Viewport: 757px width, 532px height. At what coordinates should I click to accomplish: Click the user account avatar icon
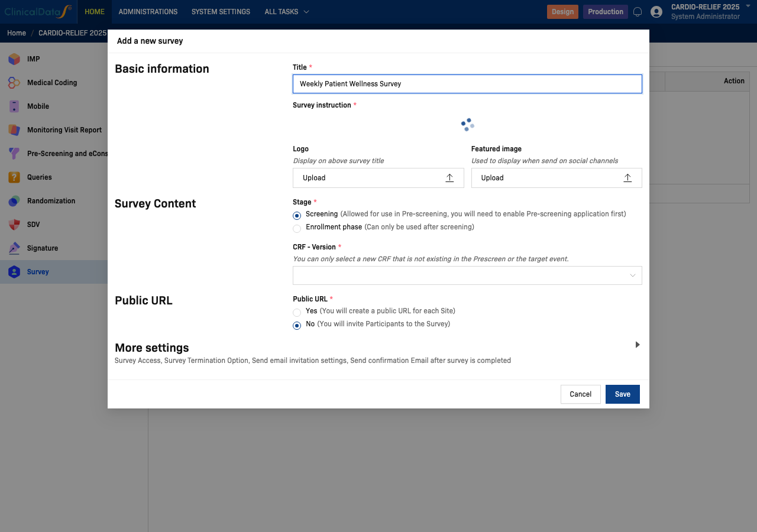click(656, 12)
